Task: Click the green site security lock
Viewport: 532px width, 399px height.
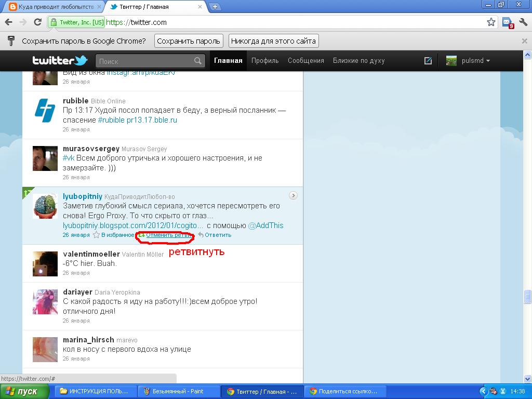Action: (x=54, y=22)
